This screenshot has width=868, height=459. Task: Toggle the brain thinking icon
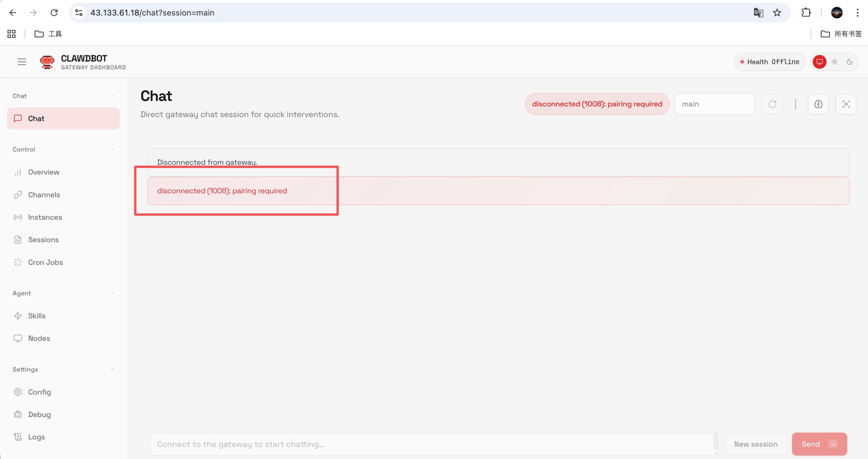coord(818,104)
